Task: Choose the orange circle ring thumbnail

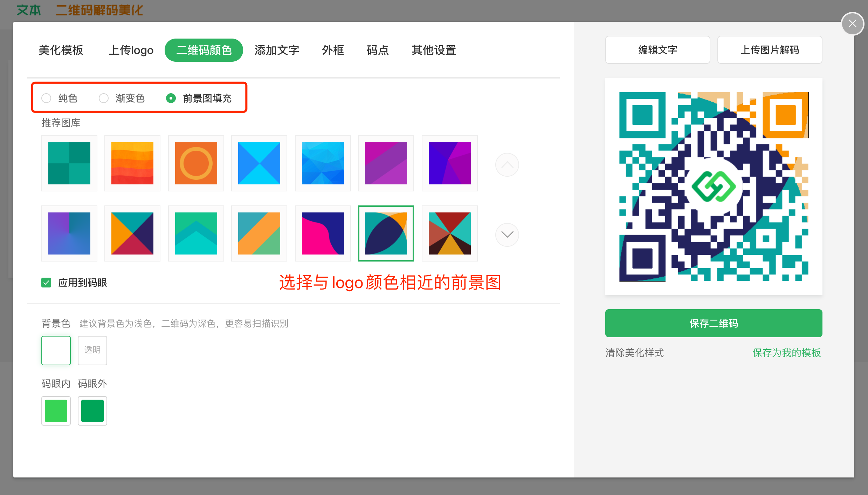Action: coord(196,163)
